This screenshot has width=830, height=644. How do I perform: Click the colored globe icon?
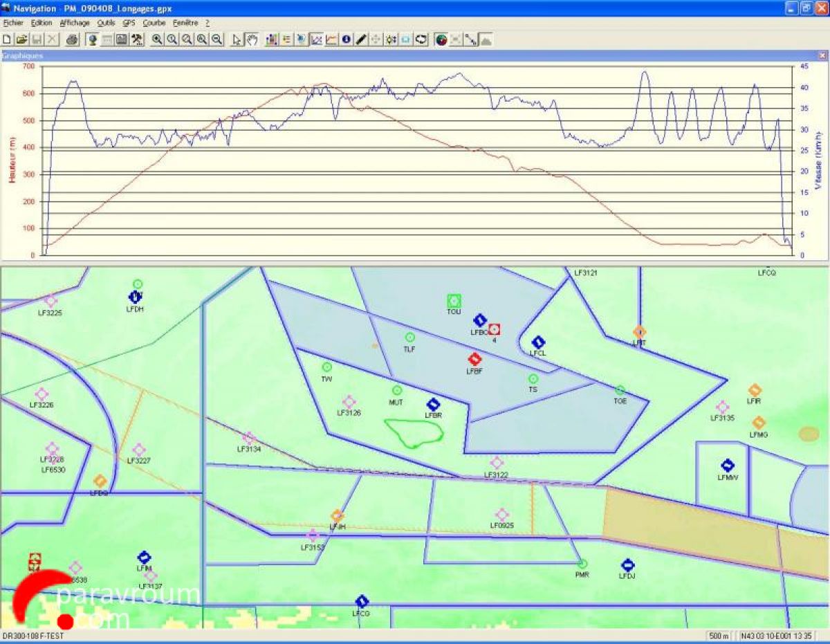[441, 39]
